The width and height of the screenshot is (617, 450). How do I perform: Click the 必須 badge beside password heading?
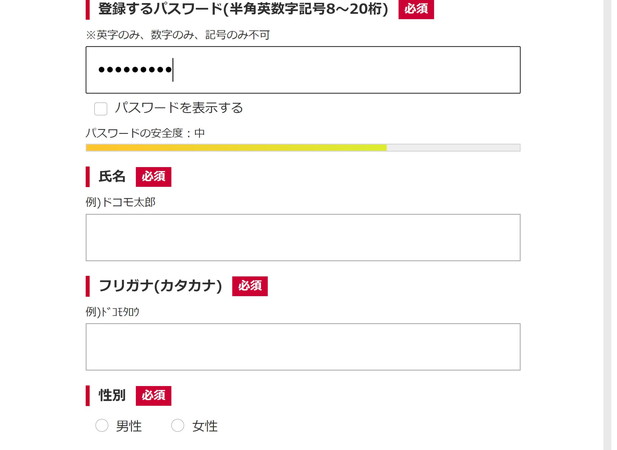point(416,9)
